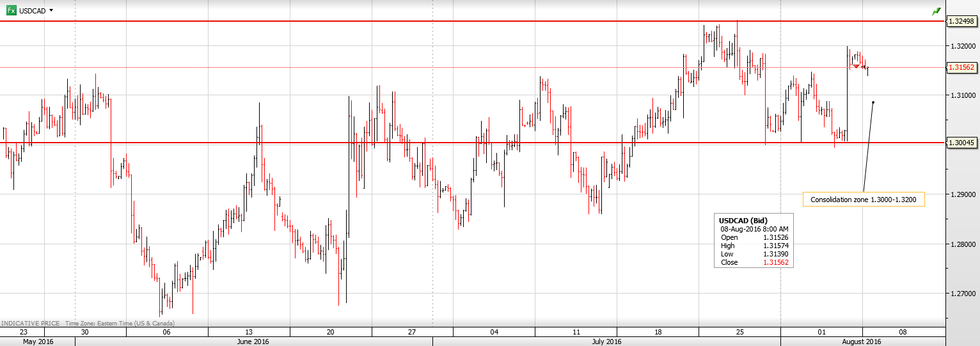
Task: Click the Low value 1.31390
Action: point(775,254)
